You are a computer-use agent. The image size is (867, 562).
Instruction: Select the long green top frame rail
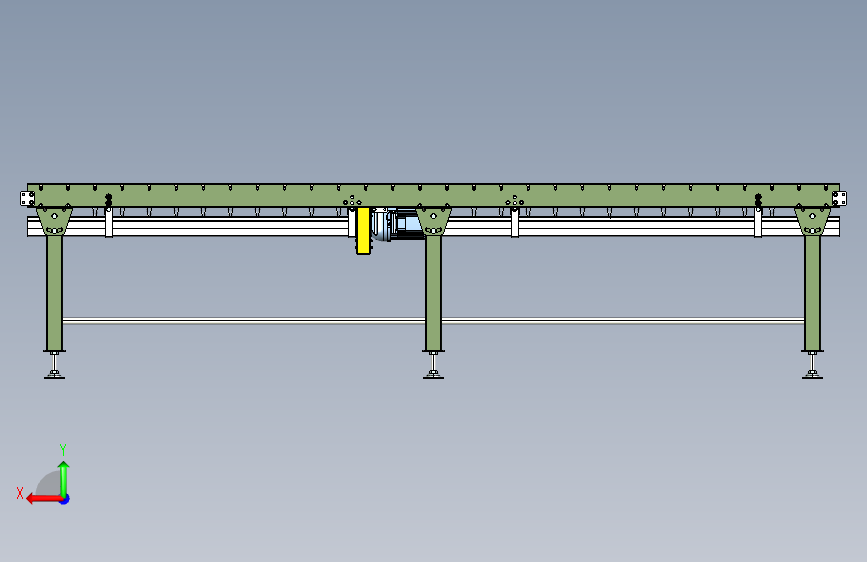click(434, 196)
